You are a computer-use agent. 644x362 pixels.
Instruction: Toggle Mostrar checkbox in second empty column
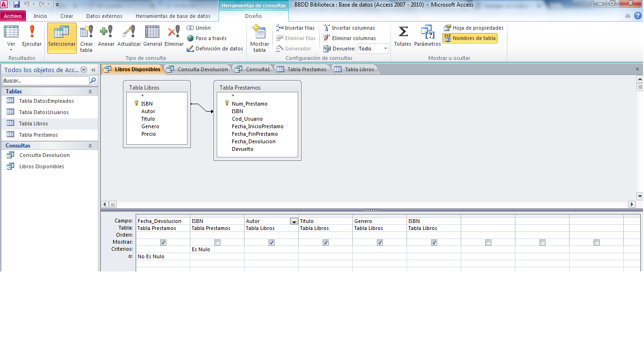click(542, 242)
